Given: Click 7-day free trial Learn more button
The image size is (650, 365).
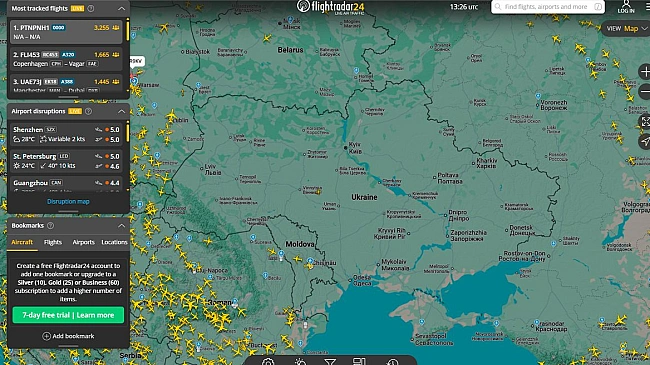Looking at the screenshot, I should [x=68, y=315].
